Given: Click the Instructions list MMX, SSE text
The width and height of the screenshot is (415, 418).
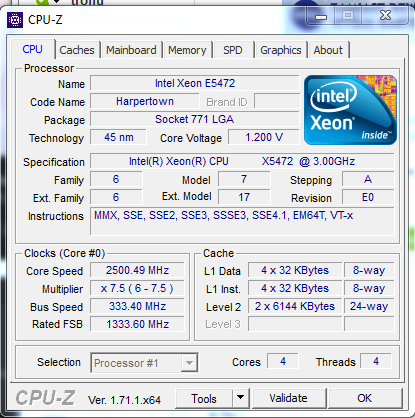Looking at the screenshot, I should (x=242, y=221).
